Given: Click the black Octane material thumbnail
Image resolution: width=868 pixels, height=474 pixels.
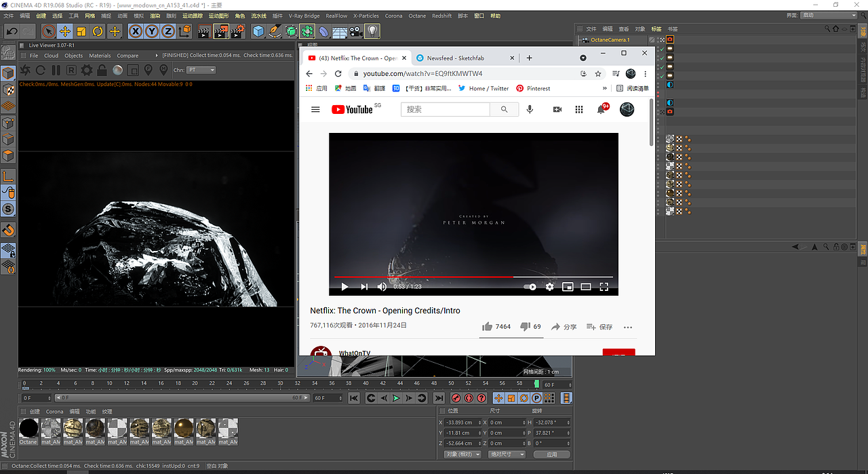Looking at the screenshot, I should (x=28, y=428).
